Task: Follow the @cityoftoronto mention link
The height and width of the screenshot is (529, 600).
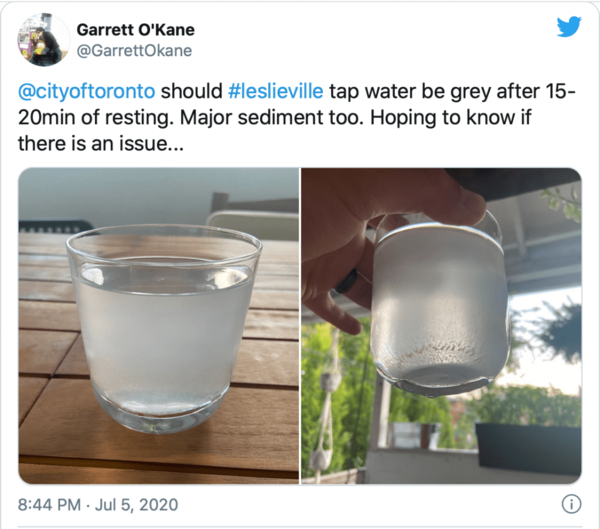Action: pyautogui.click(x=86, y=91)
